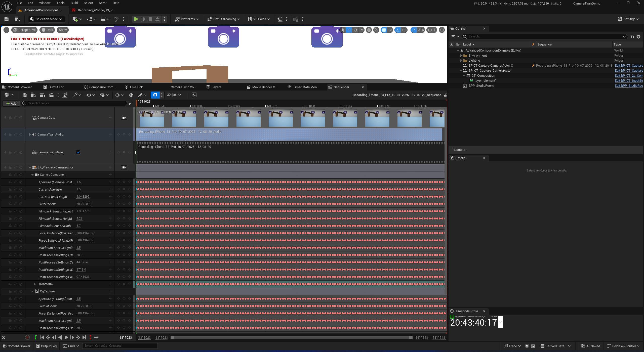Click the Outliner settings gear icon
The width and height of the screenshot is (644, 352).
pos(638,37)
